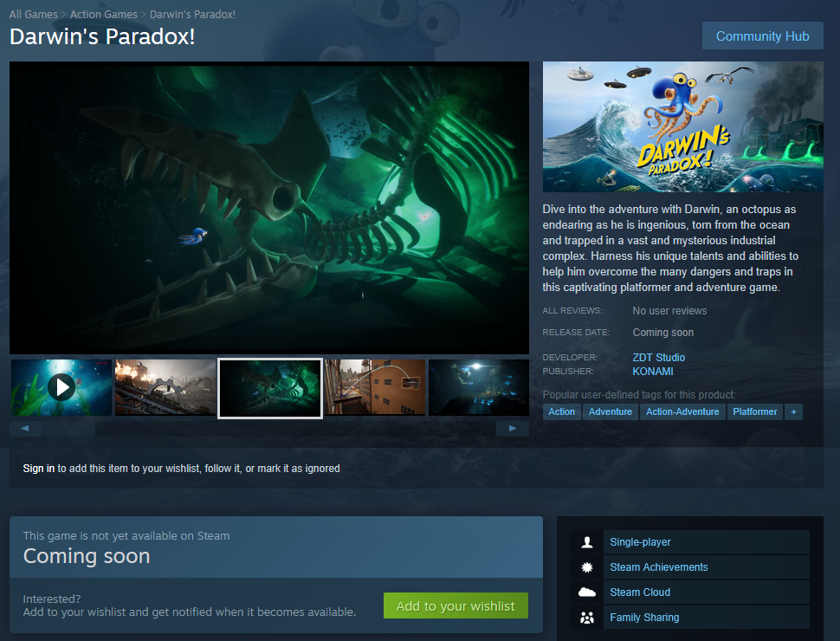The width and height of the screenshot is (840, 641).
Task: Click 'Popular user-defined tags for this product' text
Action: click(639, 395)
